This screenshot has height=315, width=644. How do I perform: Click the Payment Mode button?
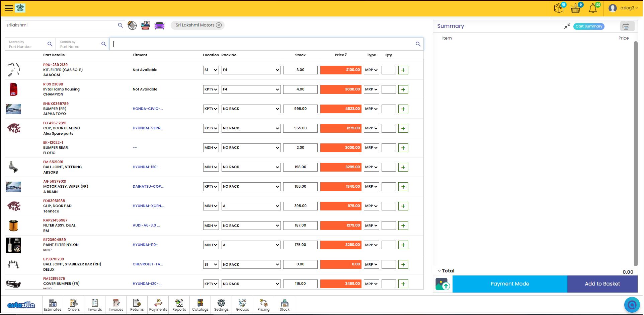510,284
